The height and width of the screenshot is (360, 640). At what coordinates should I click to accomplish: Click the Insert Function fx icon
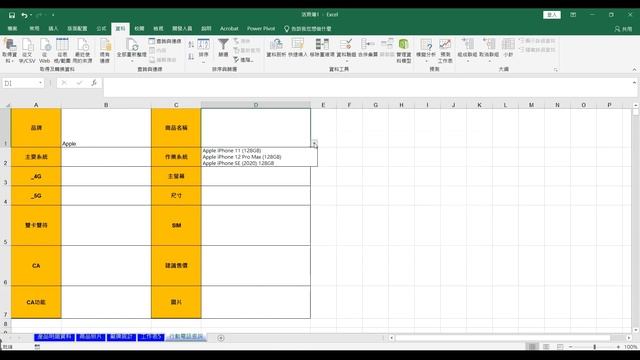point(94,83)
